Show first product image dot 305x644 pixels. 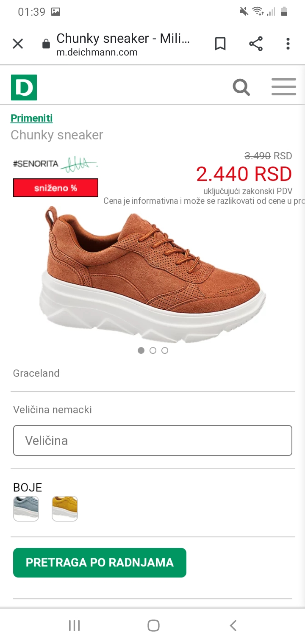(x=141, y=350)
